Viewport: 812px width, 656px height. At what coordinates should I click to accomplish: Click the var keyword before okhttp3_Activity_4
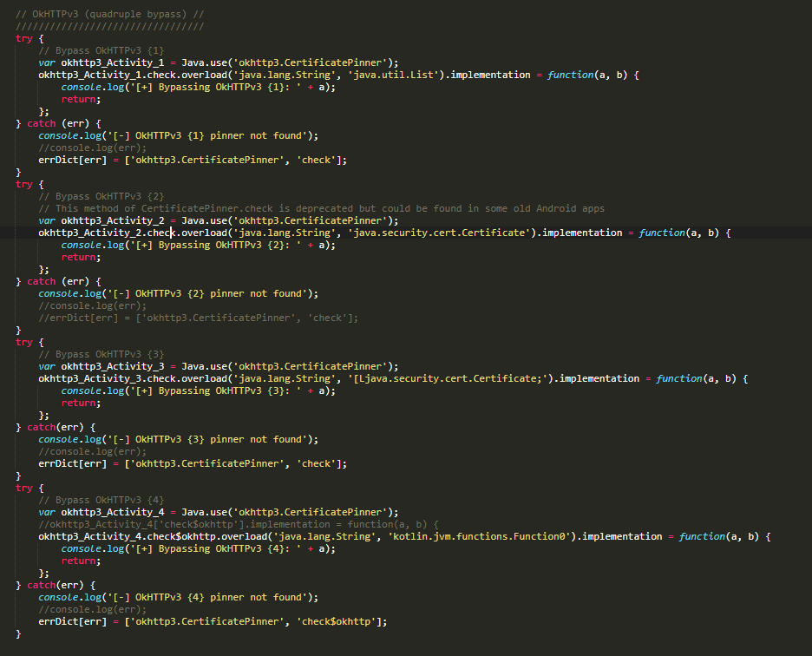(x=47, y=512)
